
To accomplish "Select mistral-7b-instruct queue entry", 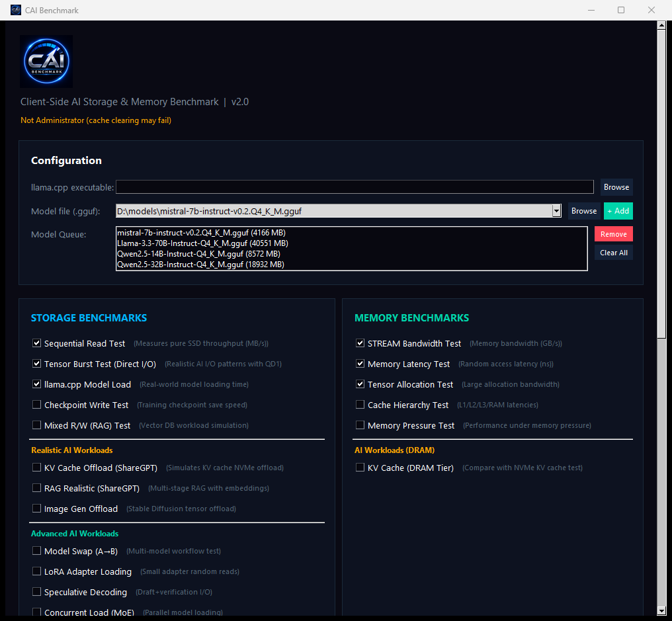I will click(x=202, y=233).
